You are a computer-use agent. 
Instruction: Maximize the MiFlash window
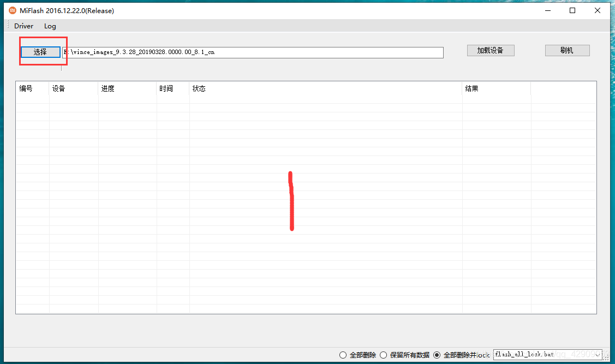pos(572,10)
